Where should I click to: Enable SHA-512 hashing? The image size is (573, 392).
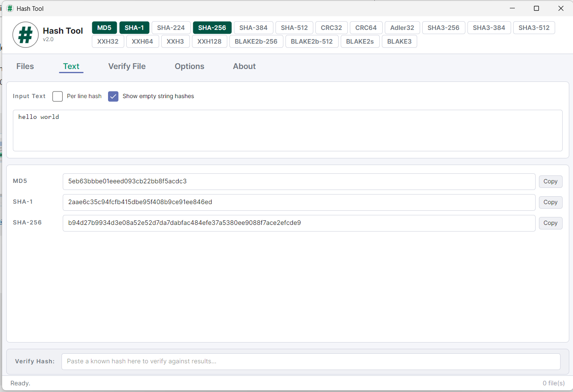[x=294, y=27]
